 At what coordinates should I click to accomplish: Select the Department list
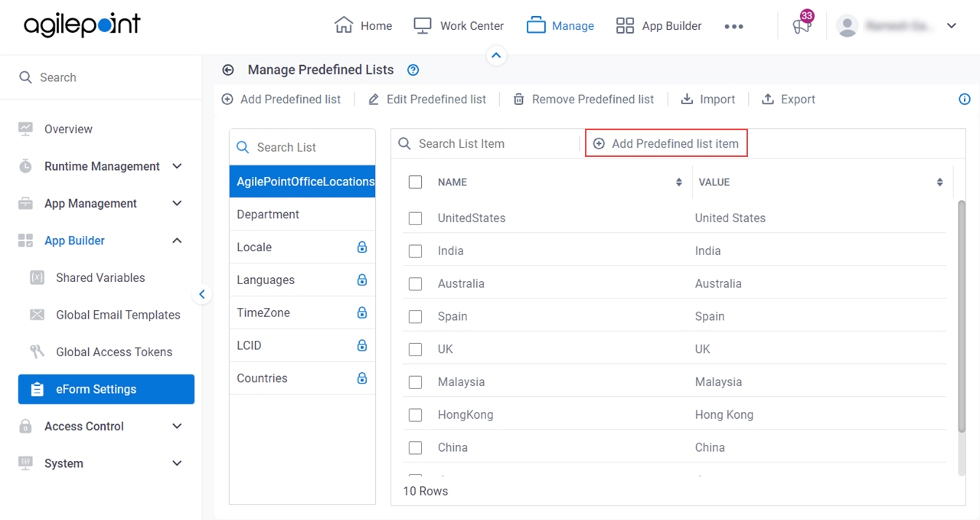(x=302, y=214)
